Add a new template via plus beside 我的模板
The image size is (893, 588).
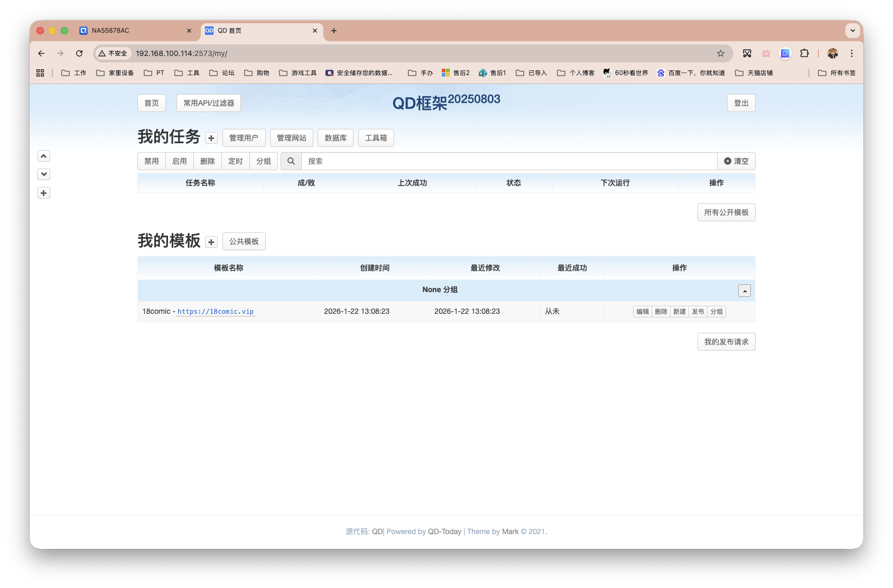point(210,241)
